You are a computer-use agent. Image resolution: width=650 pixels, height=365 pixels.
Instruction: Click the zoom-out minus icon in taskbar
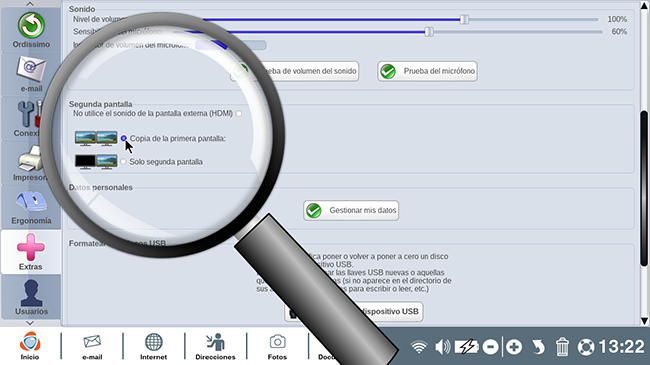click(490, 346)
